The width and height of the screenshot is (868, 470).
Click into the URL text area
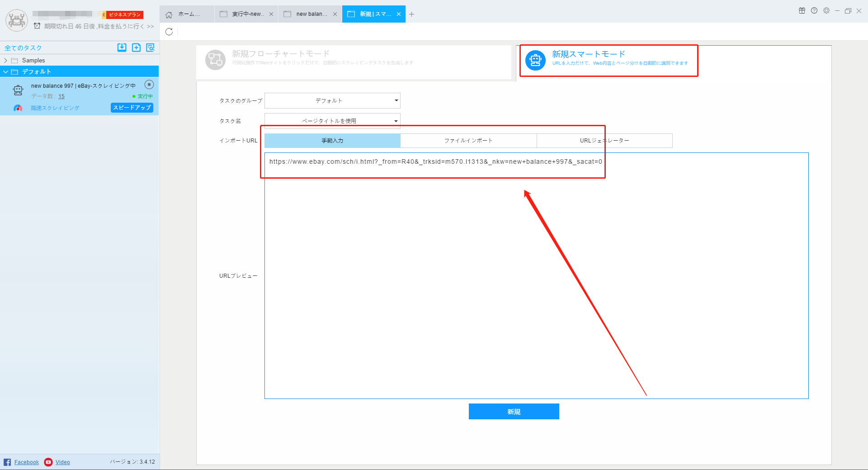click(537, 275)
